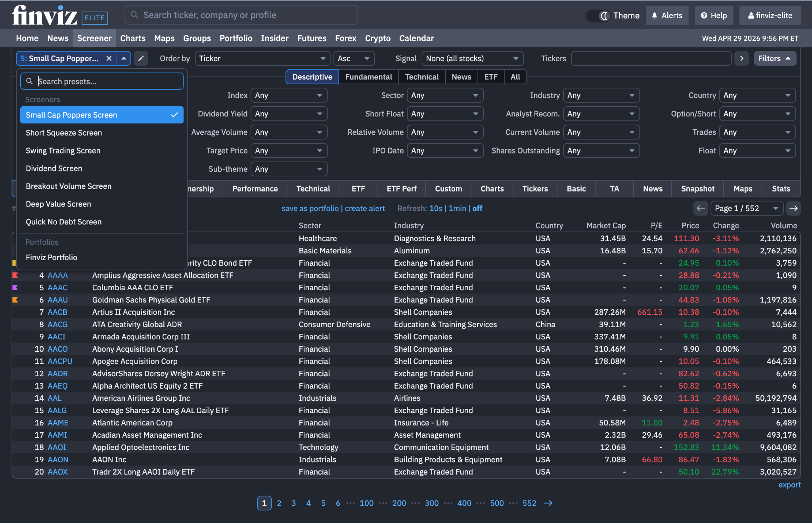Open Alerts bell button

667,15
